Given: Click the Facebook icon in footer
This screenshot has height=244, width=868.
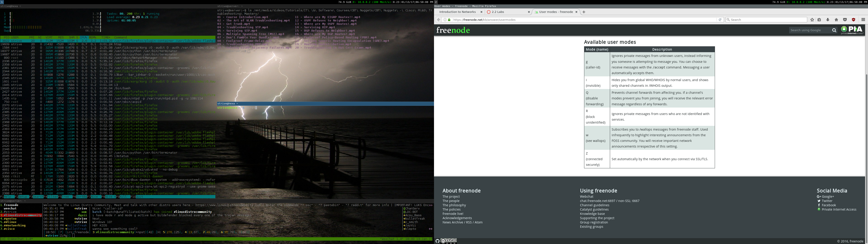Looking at the screenshot, I should tap(819, 205).
